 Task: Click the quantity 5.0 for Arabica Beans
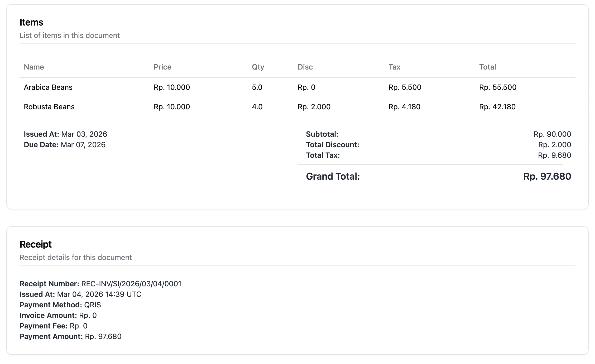pyautogui.click(x=257, y=87)
